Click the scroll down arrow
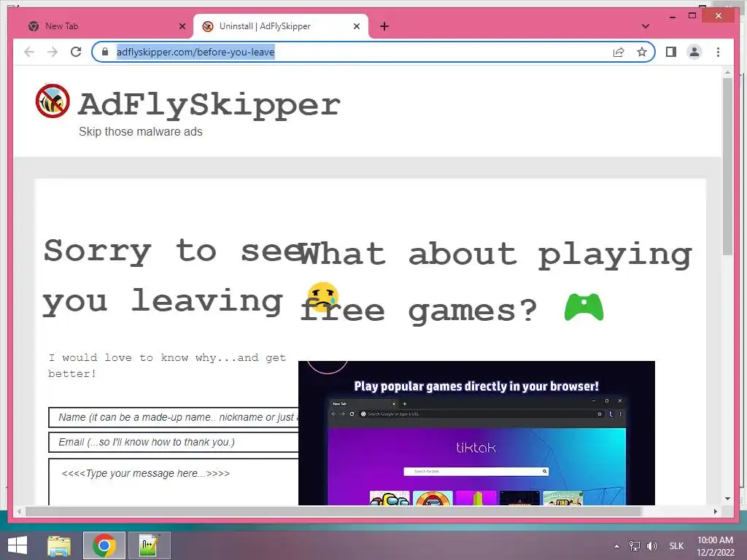The width and height of the screenshot is (747, 560). pos(727,499)
